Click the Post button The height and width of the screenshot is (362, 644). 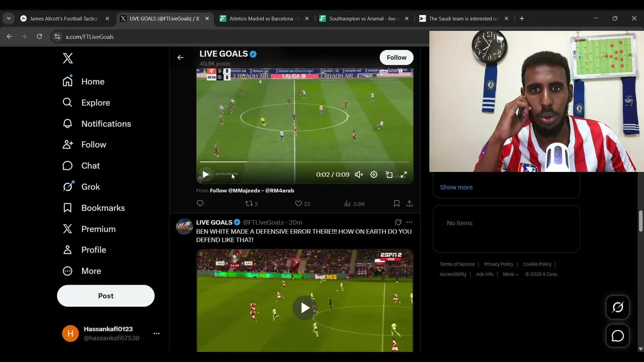tap(106, 296)
